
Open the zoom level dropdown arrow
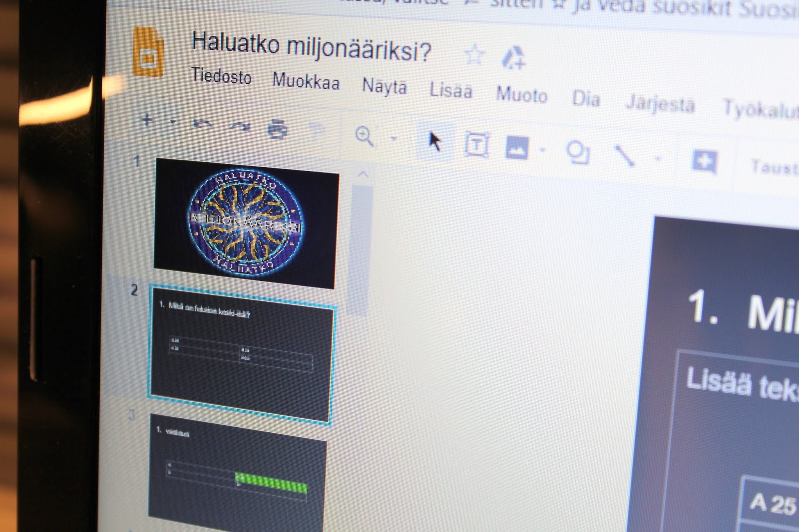coord(394,139)
